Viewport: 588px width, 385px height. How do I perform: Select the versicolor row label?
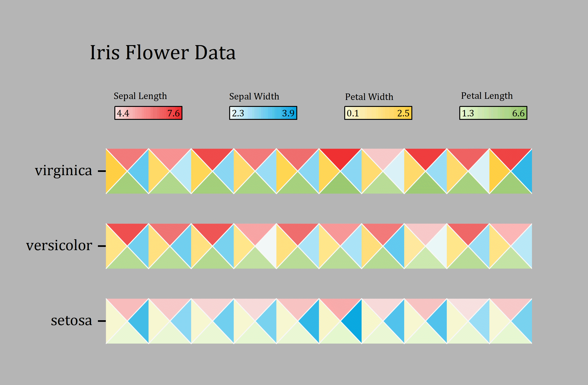59,246
